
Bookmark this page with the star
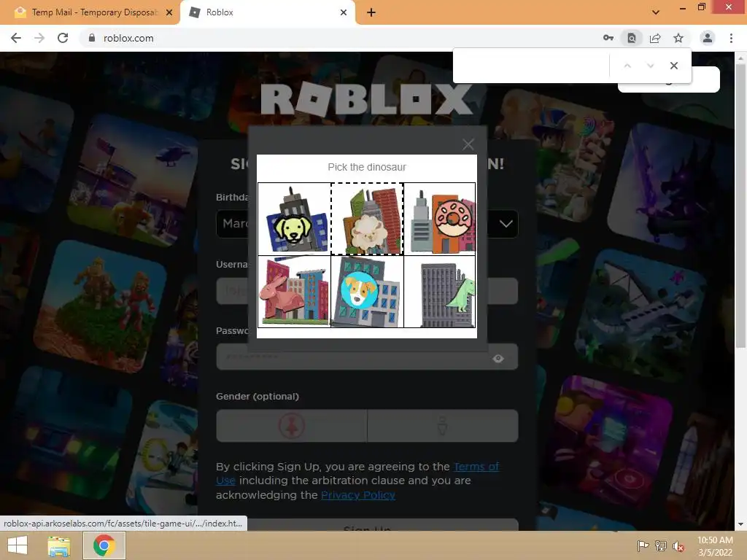[x=678, y=38]
